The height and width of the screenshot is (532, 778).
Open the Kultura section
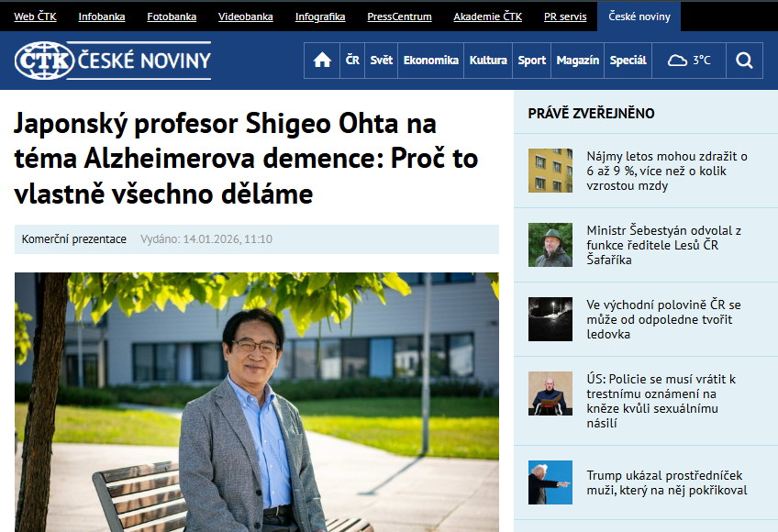click(488, 61)
